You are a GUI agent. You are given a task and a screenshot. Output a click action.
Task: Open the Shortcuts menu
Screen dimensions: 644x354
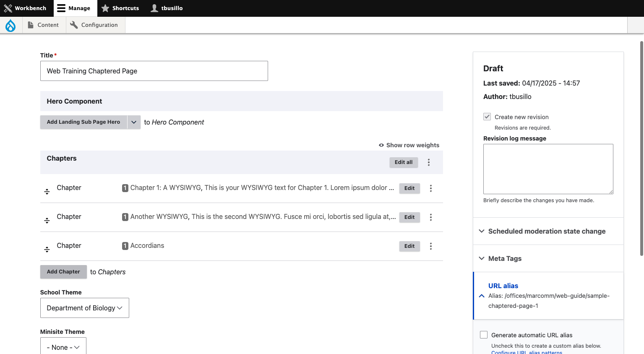[120, 8]
